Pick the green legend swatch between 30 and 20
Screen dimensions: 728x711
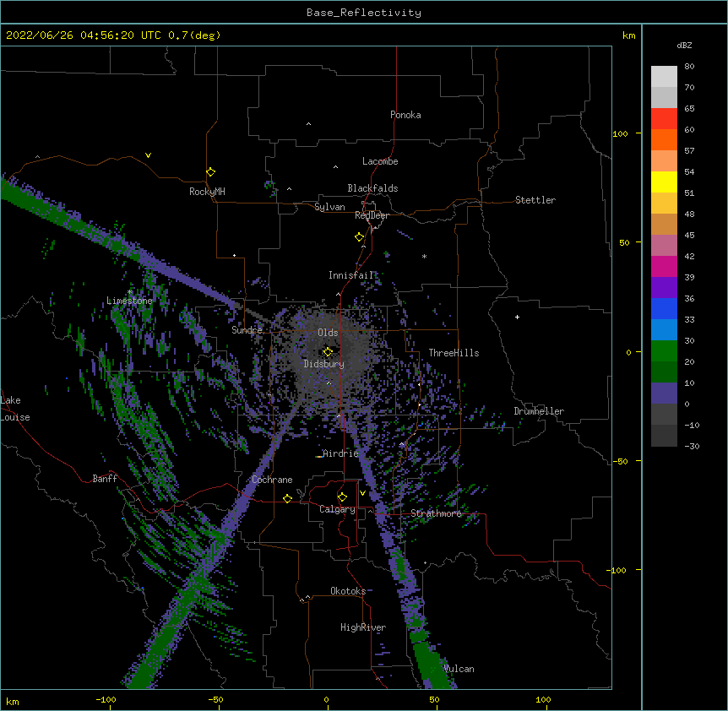click(664, 351)
